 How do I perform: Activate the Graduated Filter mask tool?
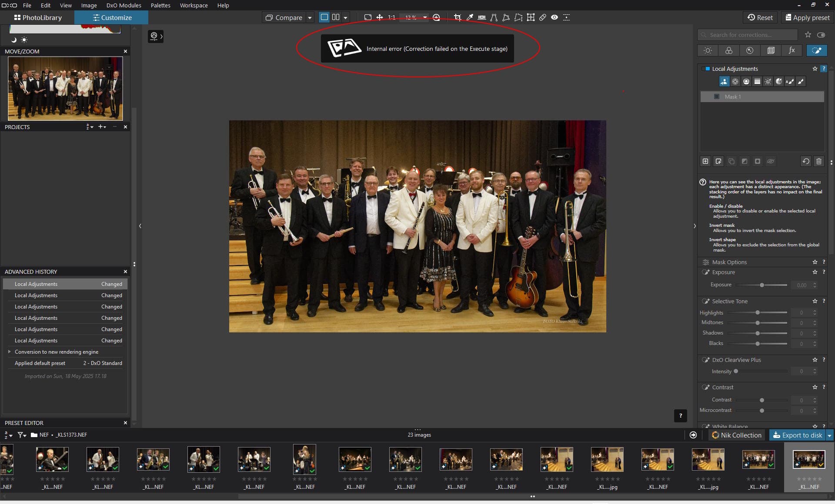[757, 81]
